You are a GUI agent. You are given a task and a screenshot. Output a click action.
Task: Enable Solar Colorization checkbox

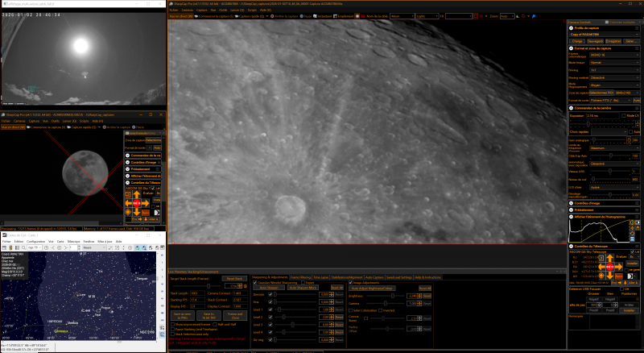351,310
